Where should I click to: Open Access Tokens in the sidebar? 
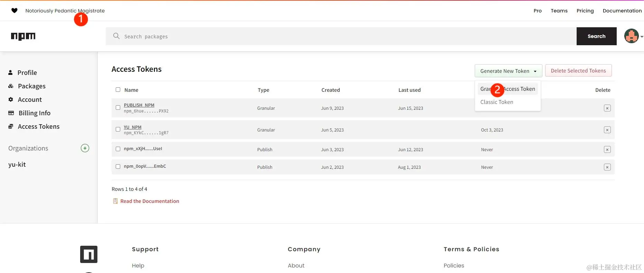pos(38,126)
